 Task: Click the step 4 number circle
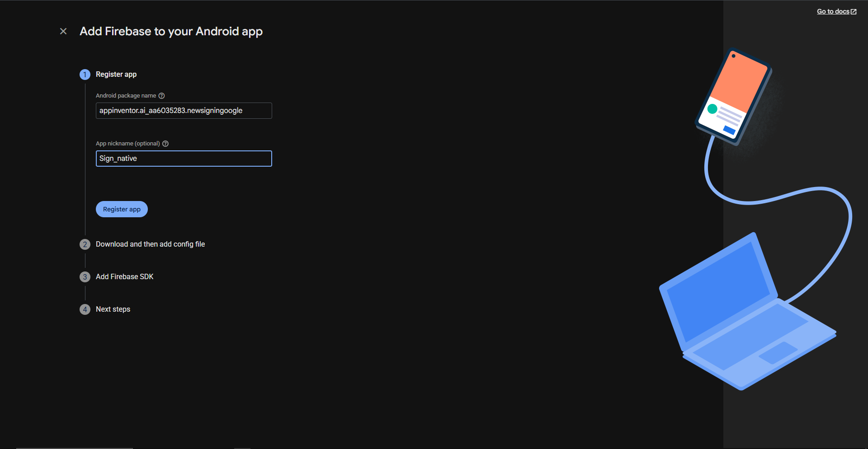click(85, 309)
